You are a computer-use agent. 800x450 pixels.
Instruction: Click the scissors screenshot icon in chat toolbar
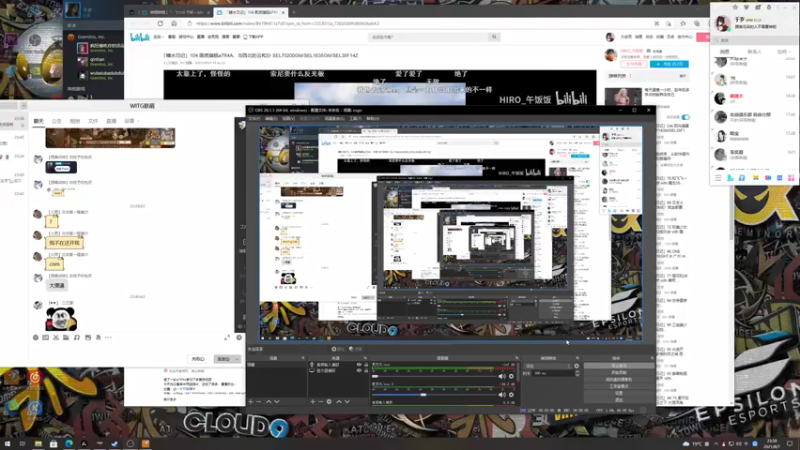(x=56, y=337)
